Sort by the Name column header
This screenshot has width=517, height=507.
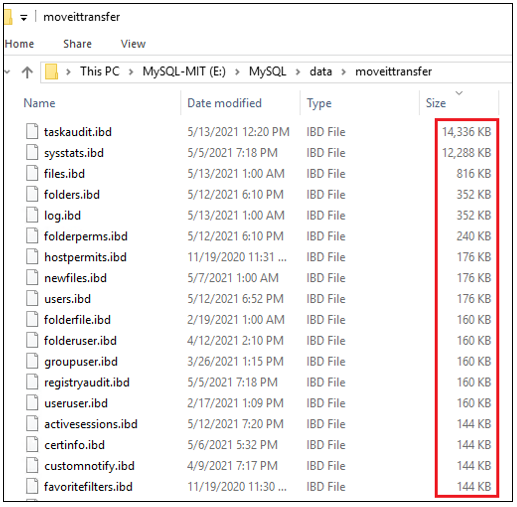tap(39, 103)
